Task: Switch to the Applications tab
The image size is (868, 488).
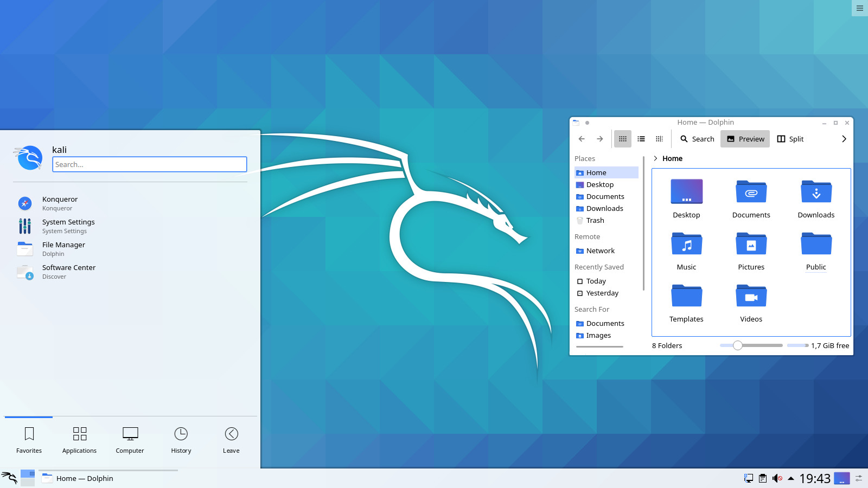Action: (79, 439)
